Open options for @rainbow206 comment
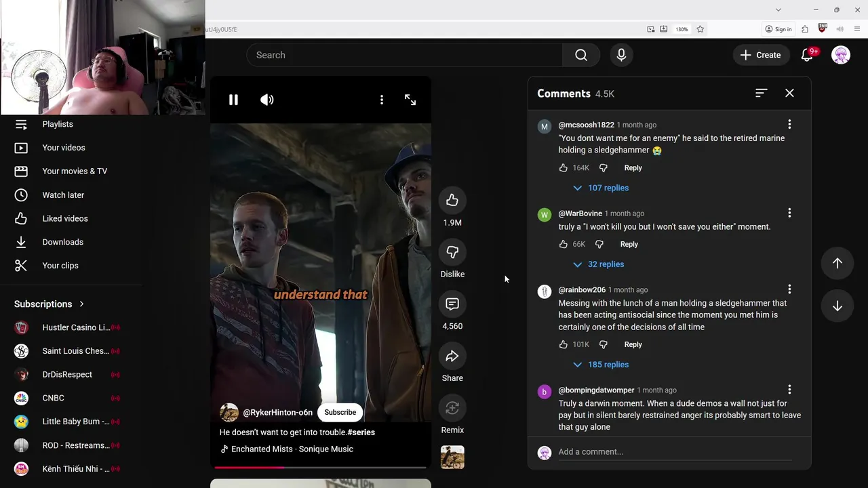This screenshot has height=488, width=868. point(789,289)
